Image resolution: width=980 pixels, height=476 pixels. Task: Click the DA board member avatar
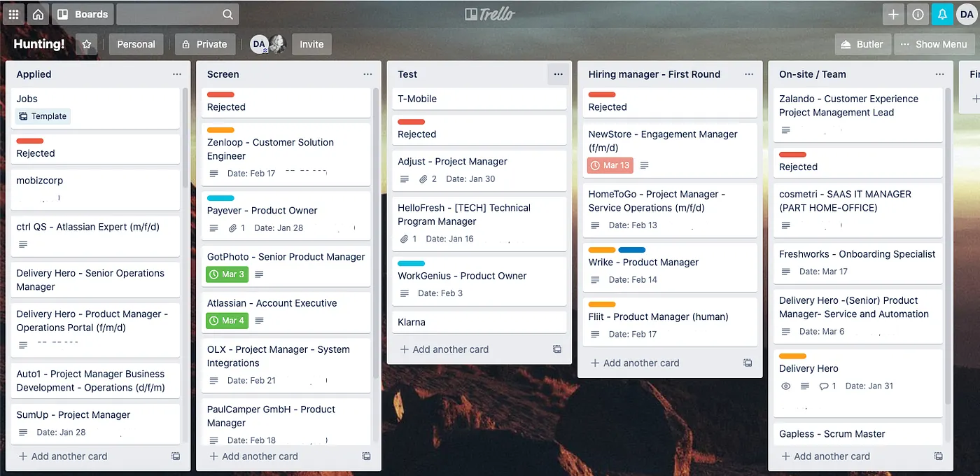[259, 44]
